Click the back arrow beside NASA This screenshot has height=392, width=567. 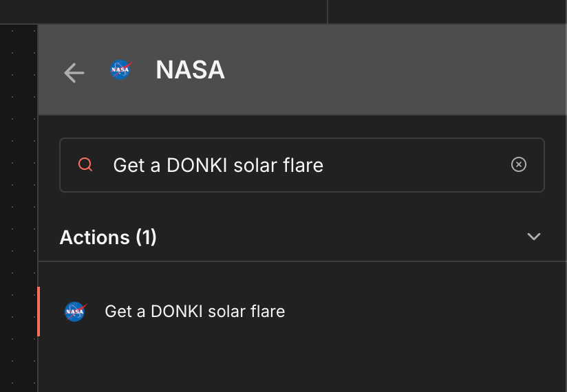[74, 72]
